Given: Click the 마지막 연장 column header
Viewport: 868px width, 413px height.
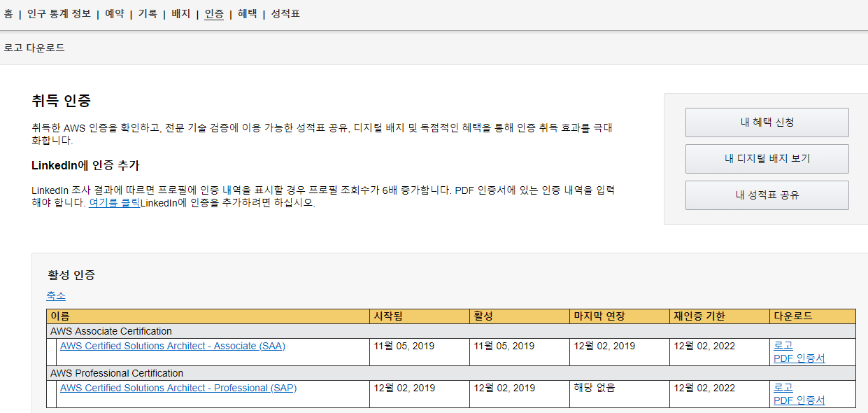Looking at the screenshot, I should [x=620, y=316].
